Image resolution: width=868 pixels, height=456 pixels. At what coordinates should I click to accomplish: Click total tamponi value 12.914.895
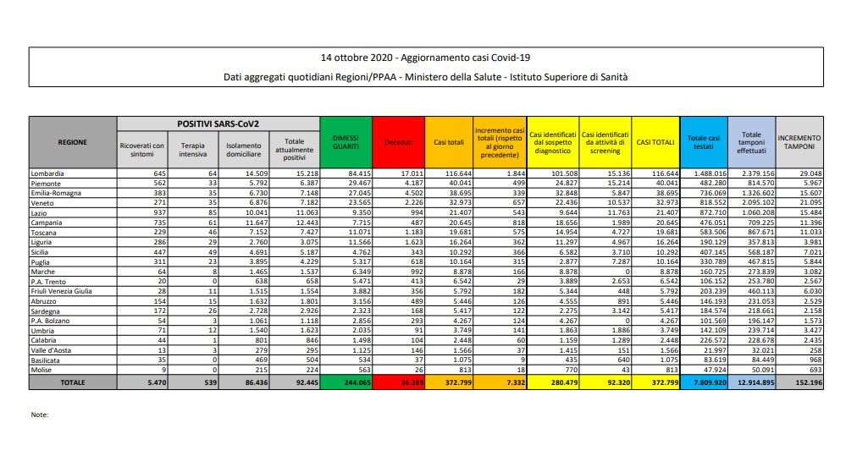pyautogui.click(x=755, y=382)
